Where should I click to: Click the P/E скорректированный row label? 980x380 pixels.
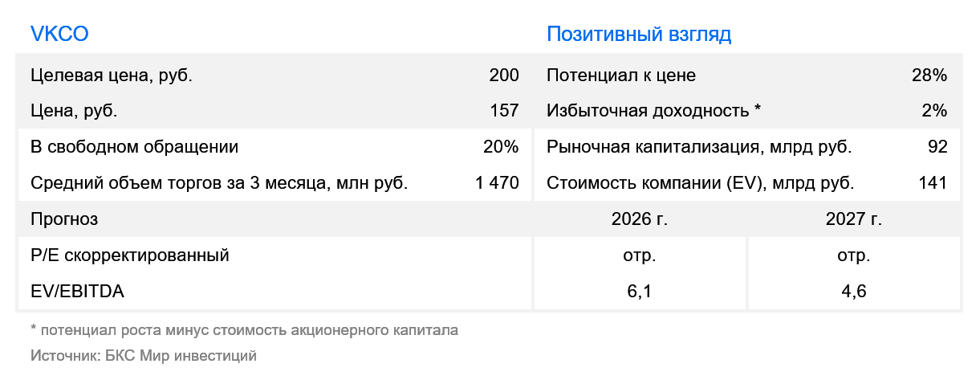pyautogui.click(x=130, y=255)
